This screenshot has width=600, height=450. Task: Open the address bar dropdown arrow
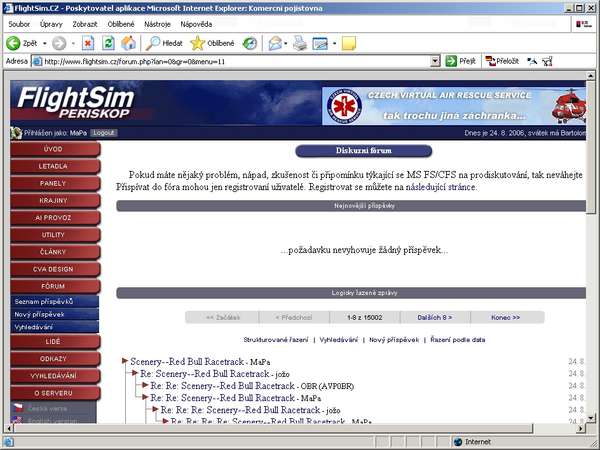pyautogui.click(x=435, y=61)
